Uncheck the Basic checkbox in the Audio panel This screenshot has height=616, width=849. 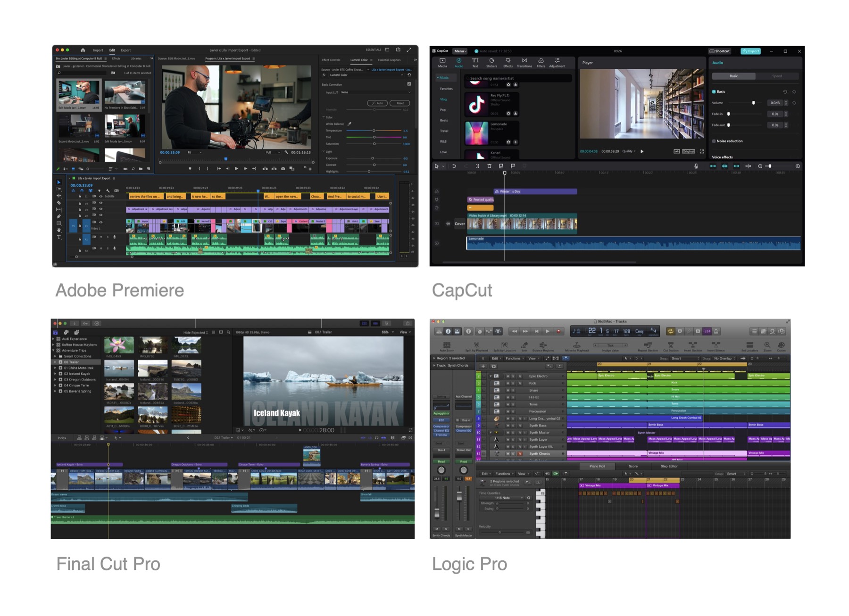pos(714,91)
